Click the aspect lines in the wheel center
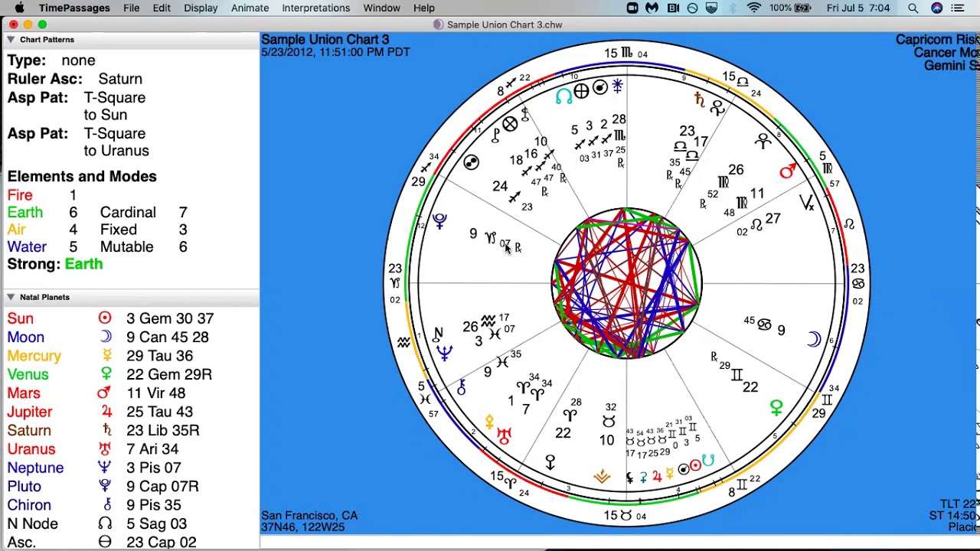The height and width of the screenshot is (551, 980). click(626, 283)
